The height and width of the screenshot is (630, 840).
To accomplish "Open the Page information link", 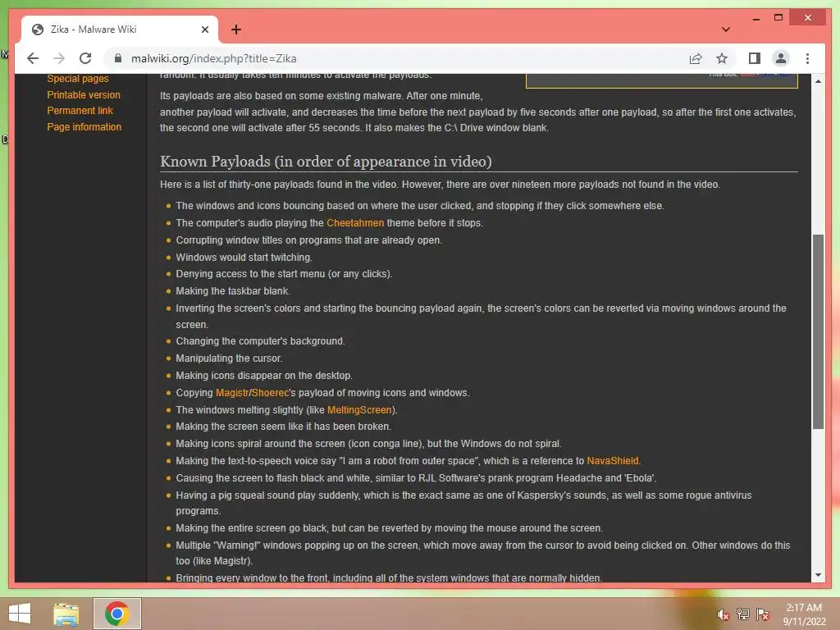I will pos(84,127).
